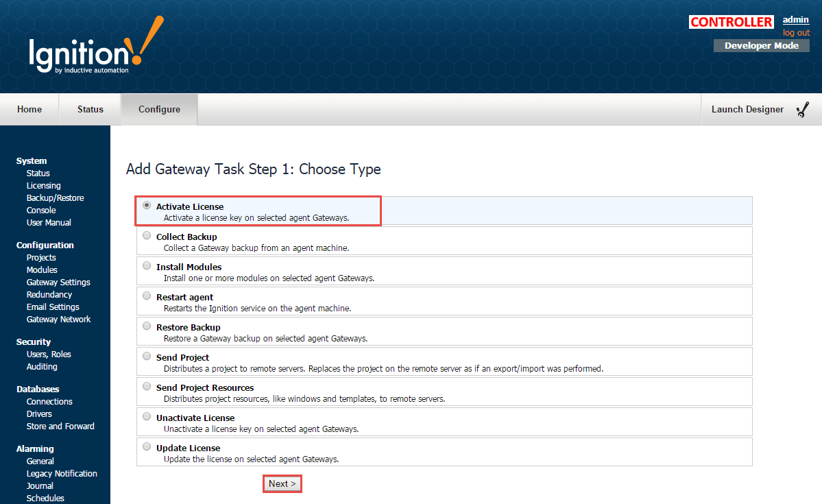The height and width of the screenshot is (504, 822).
Task: Select the Activate License radio button
Action: click(147, 205)
